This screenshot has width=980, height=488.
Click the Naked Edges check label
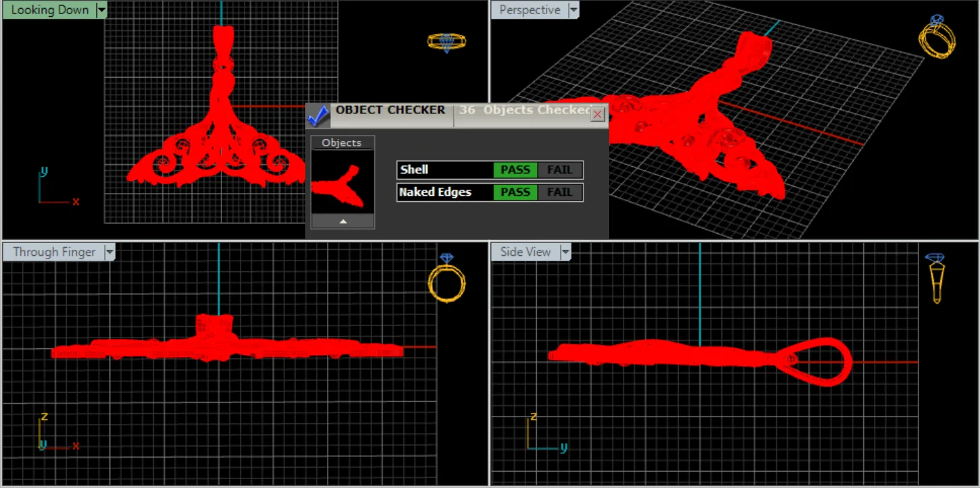pyautogui.click(x=435, y=192)
